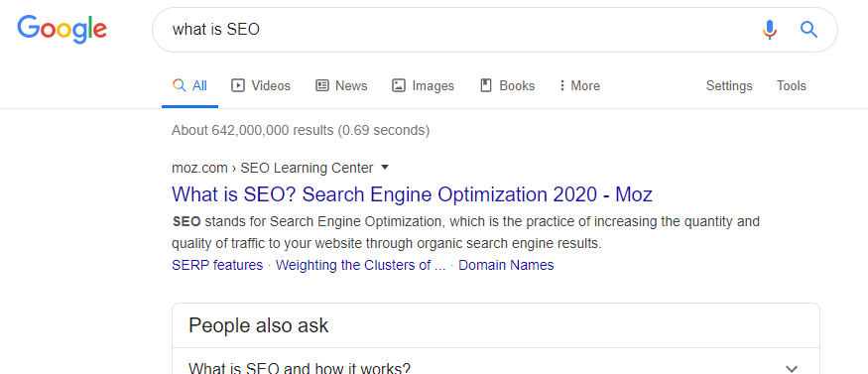The height and width of the screenshot is (374, 868).
Task: Click the Videos play icon
Action: click(238, 85)
